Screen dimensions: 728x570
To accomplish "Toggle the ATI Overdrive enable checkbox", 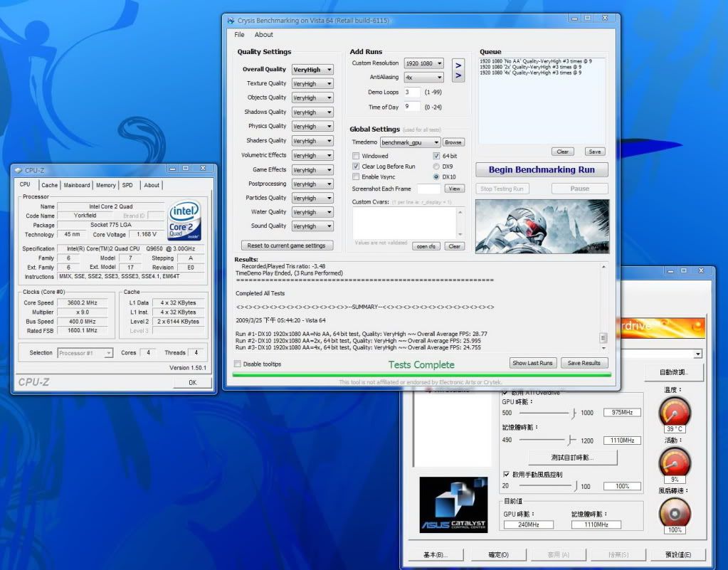I will [505, 392].
